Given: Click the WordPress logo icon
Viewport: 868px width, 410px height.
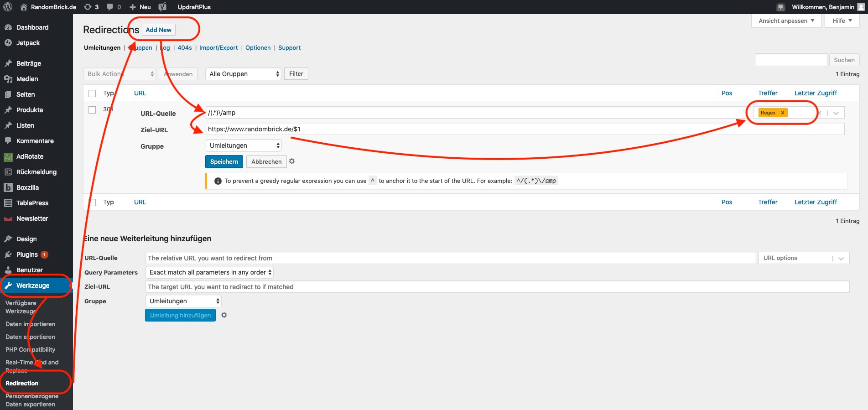Looking at the screenshot, I should 8,7.
